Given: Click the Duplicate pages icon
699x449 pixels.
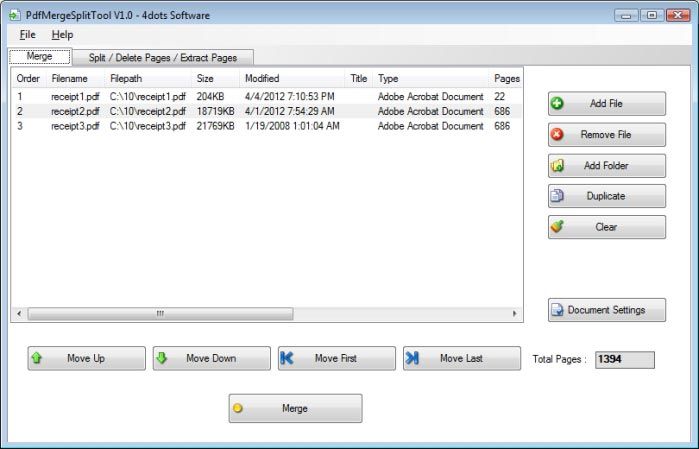Looking at the screenshot, I should (x=557, y=196).
